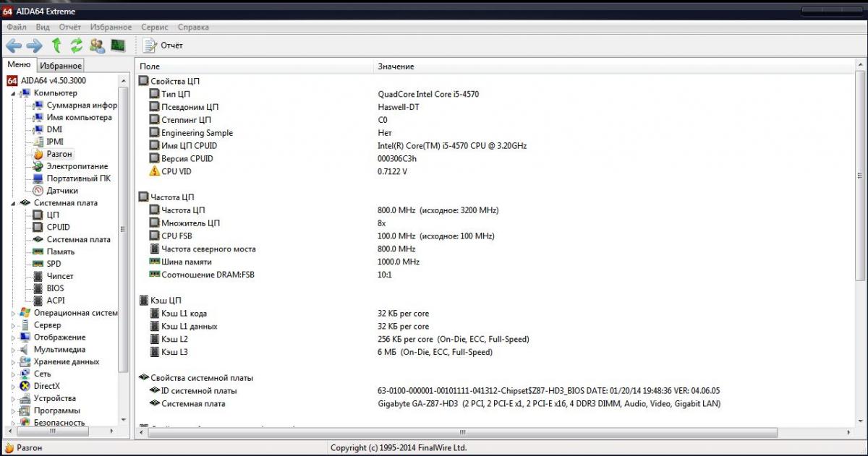Select Датчики sensors item in tree
868x456 pixels.
62,191
